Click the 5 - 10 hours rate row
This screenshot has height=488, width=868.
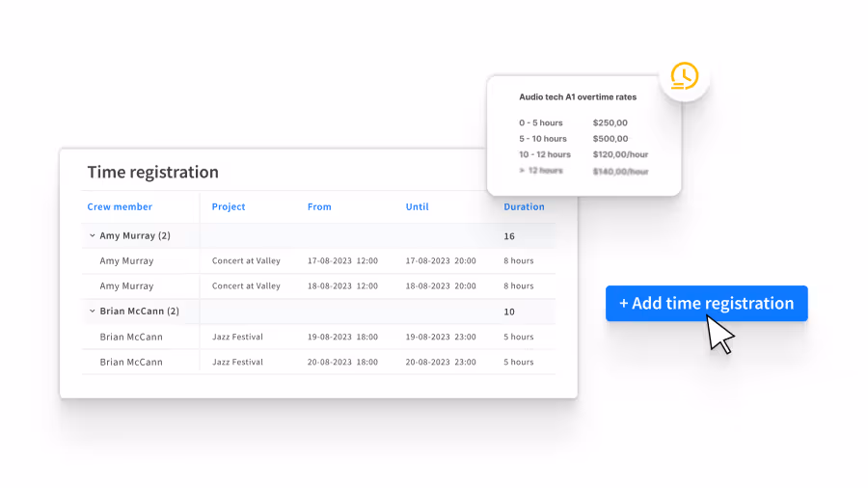coord(574,138)
